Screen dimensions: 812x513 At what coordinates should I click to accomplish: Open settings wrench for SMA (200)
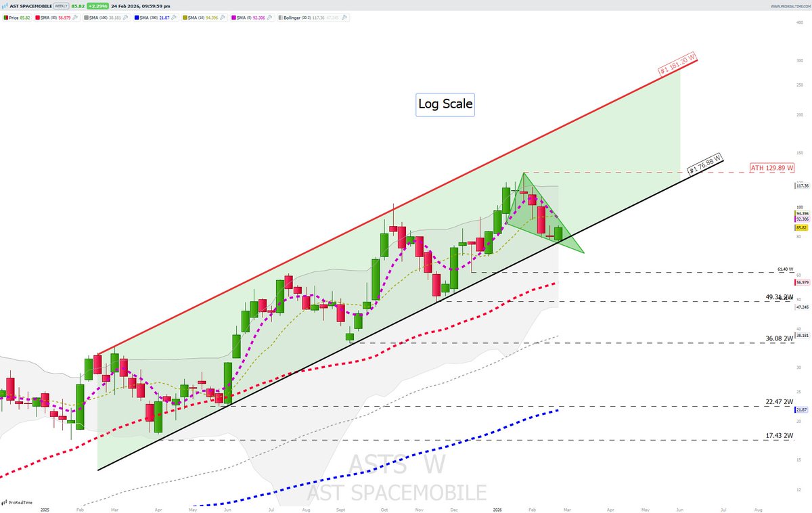click(175, 18)
